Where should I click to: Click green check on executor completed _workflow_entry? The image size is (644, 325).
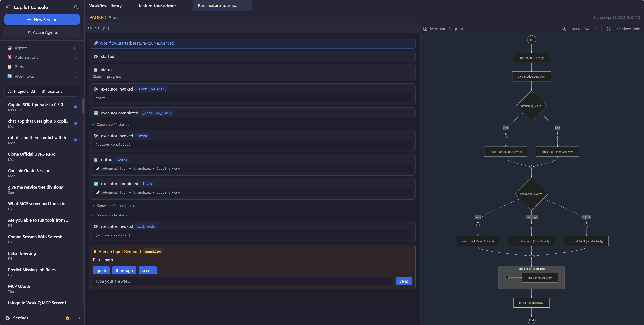(x=96, y=113)
